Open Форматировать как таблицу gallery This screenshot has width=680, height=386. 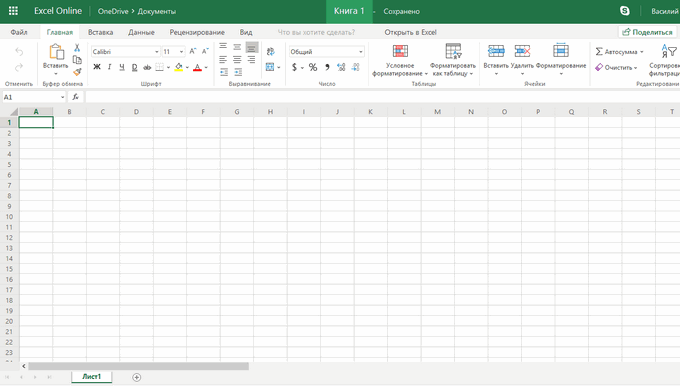click(453, 60)
